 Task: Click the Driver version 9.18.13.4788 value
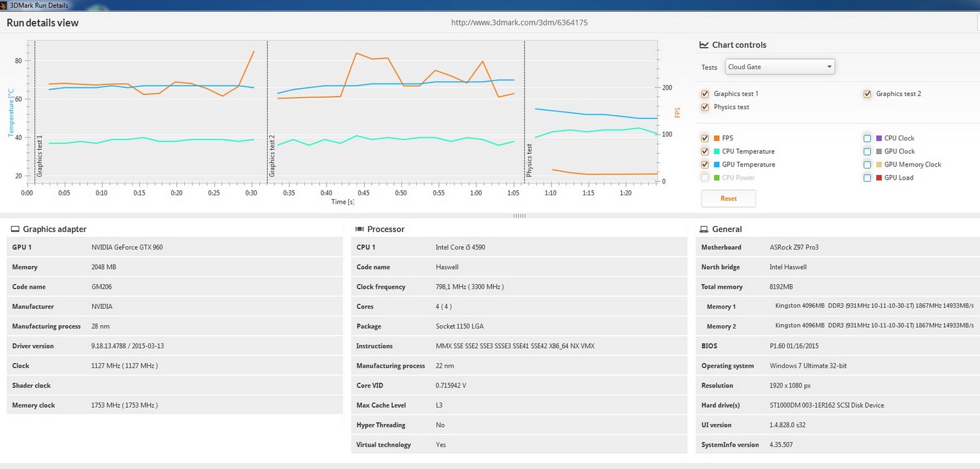tap(127, 346)
